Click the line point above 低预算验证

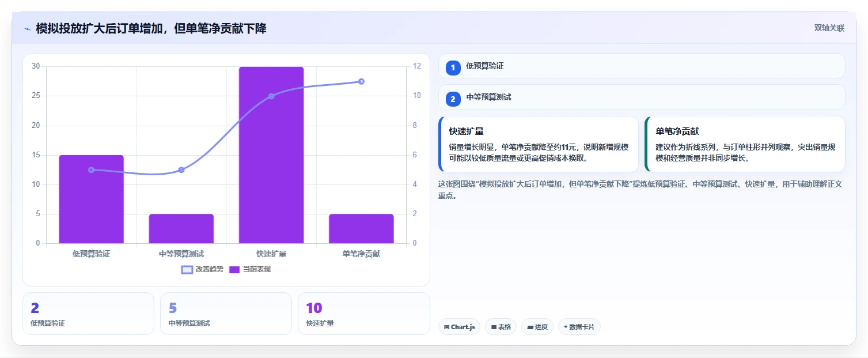(91, 169)
